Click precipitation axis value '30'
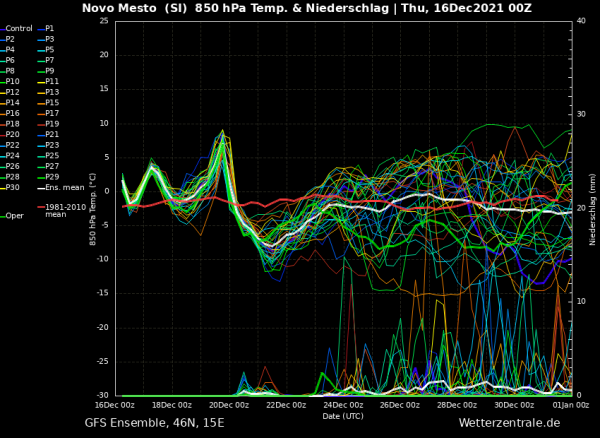 [581, 114]
